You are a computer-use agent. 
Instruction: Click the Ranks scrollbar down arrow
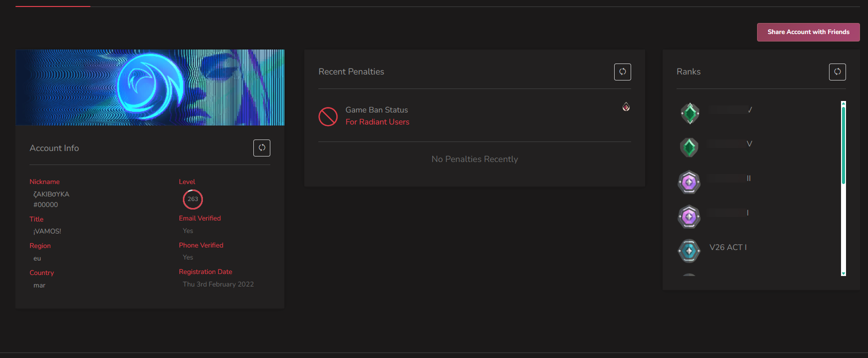[844, 273]
